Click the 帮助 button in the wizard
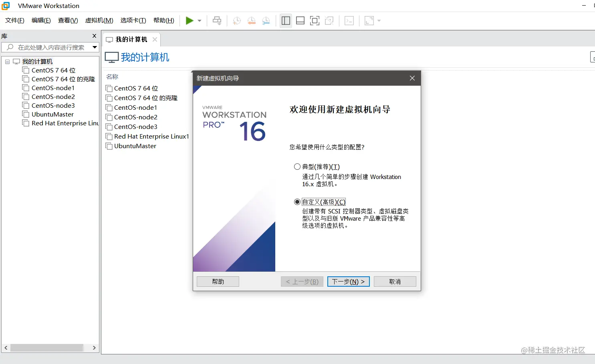This screenshot has width=595, height=364. [218, 282]
